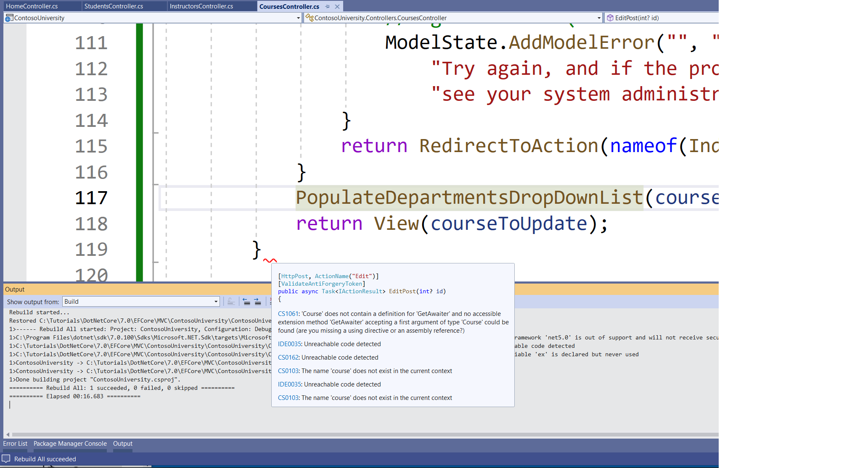Screen dimensions: 868x468
Task: Open the Show output from Build dropdown
Action: point(141,301)
